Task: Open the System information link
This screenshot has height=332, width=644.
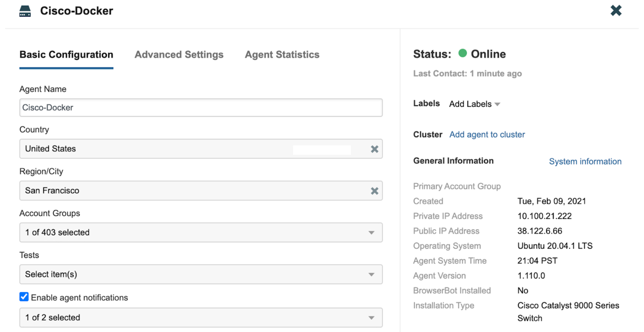Action: pyautogui.click(x=585, y=162)
